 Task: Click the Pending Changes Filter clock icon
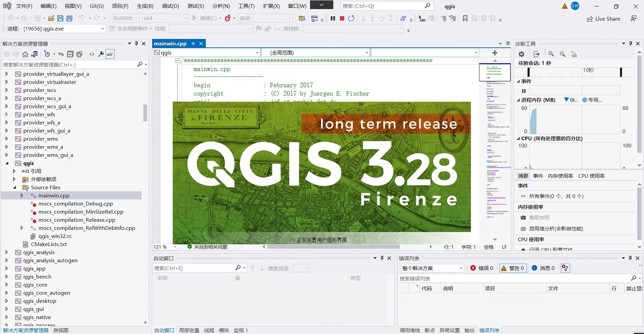47,54
